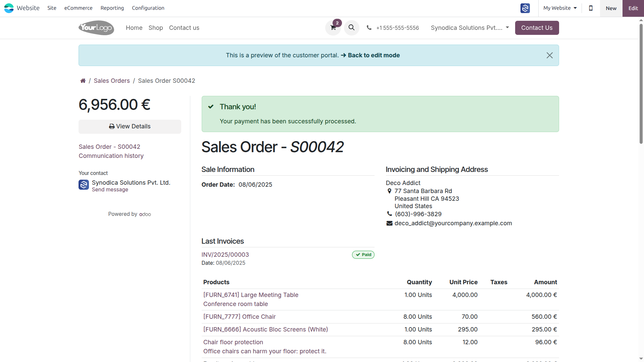The image size is (644, 362).
Task: Click the Synodica avatar under Your contact
Action: 84,185
